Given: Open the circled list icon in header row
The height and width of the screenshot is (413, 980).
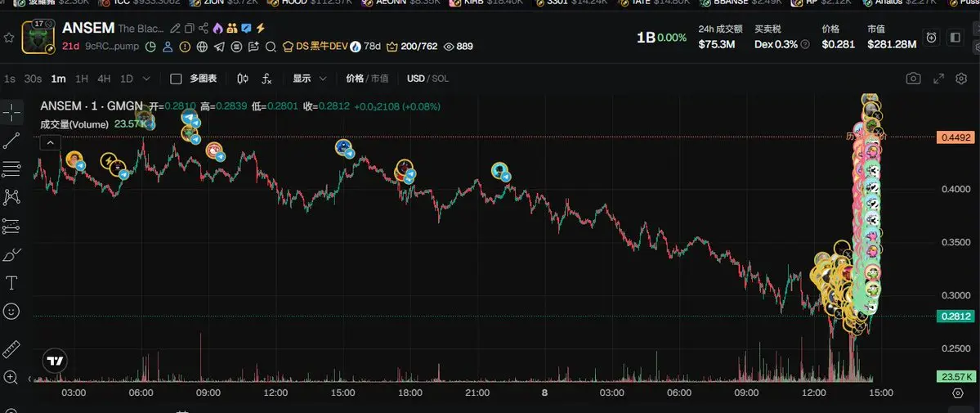Looking at the screenshot, I should 236,47.
